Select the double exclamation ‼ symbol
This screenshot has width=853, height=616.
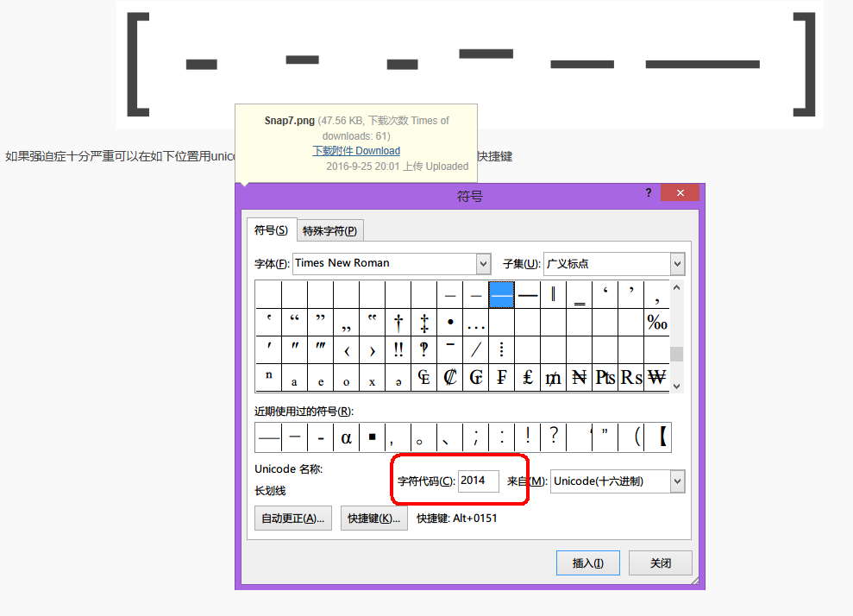point(398,349)
